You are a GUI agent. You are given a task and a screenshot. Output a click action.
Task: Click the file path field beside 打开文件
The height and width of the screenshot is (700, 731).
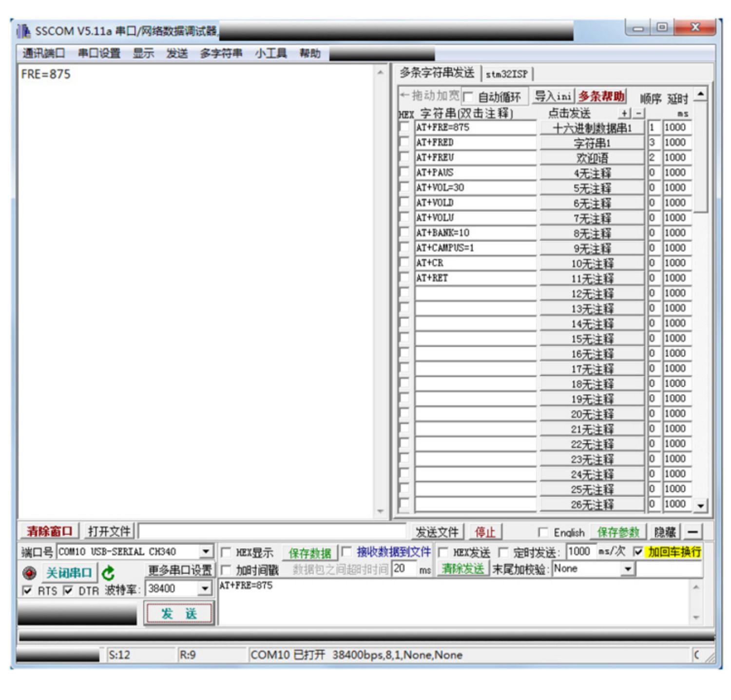click(272, 531)
